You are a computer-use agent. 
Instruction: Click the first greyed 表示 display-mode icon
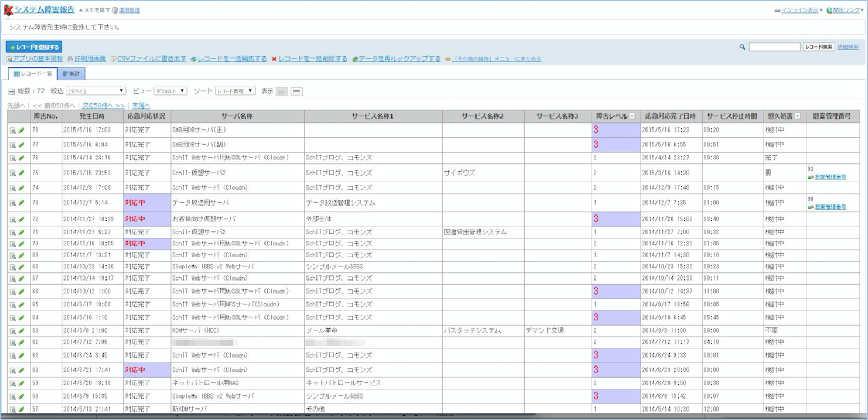(282, 91)
